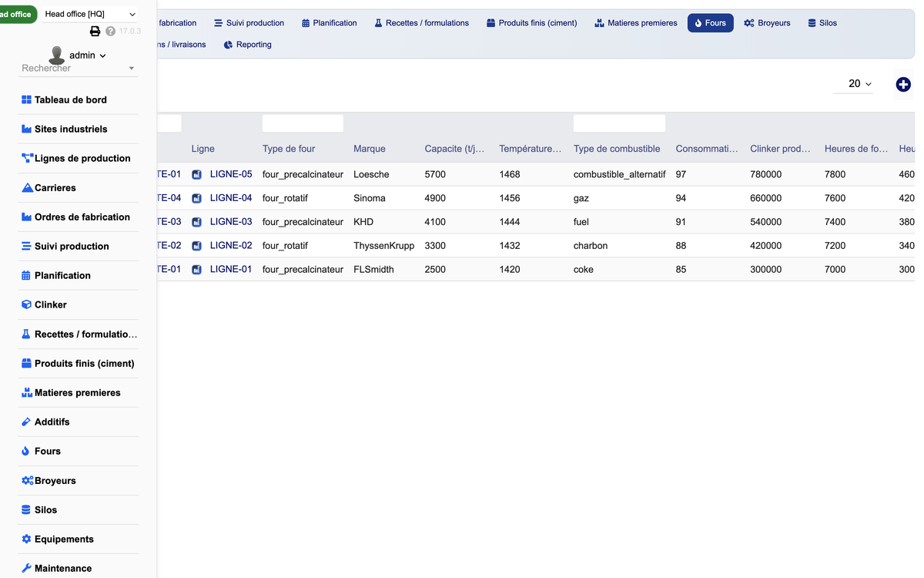Open the LIGNE-01 link
This screenshot has width=924, height=578.
231,270
